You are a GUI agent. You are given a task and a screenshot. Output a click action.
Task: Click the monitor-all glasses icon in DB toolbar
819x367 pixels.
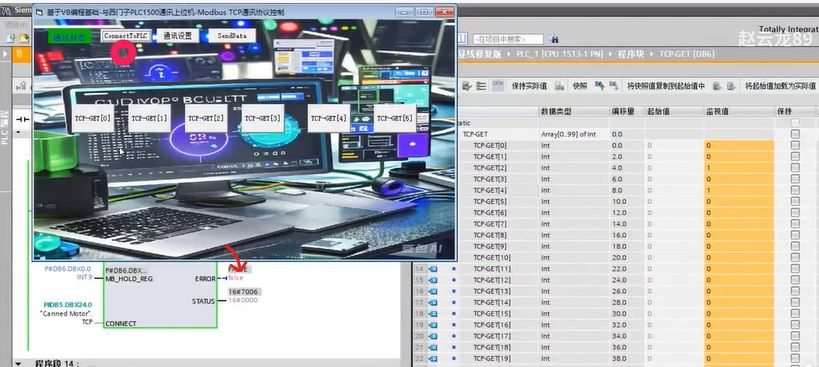pyautogui.click(x=497, y=86)
